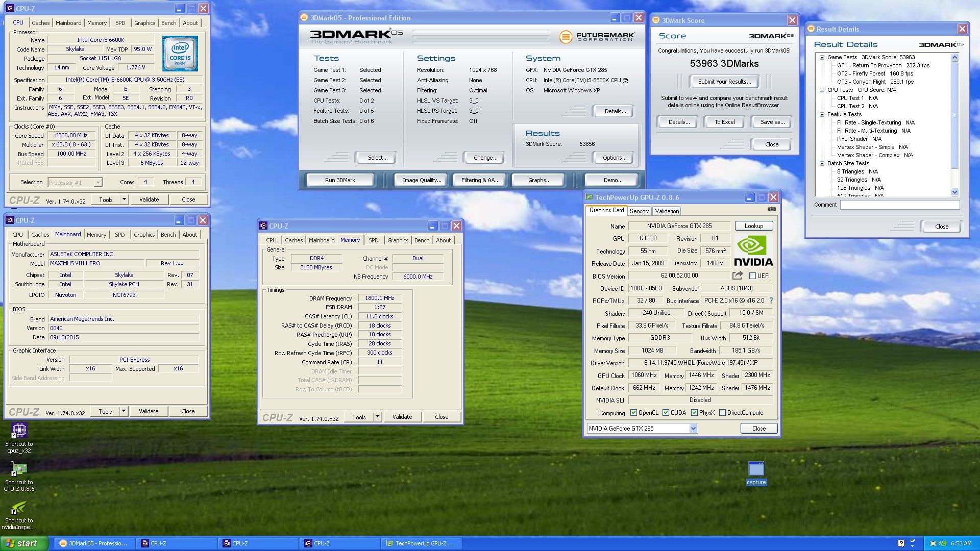Open Tools dropdown arrow in CPU-Z Memory window
Viewport: 980px width, 551px height.
tap(377, 417)
